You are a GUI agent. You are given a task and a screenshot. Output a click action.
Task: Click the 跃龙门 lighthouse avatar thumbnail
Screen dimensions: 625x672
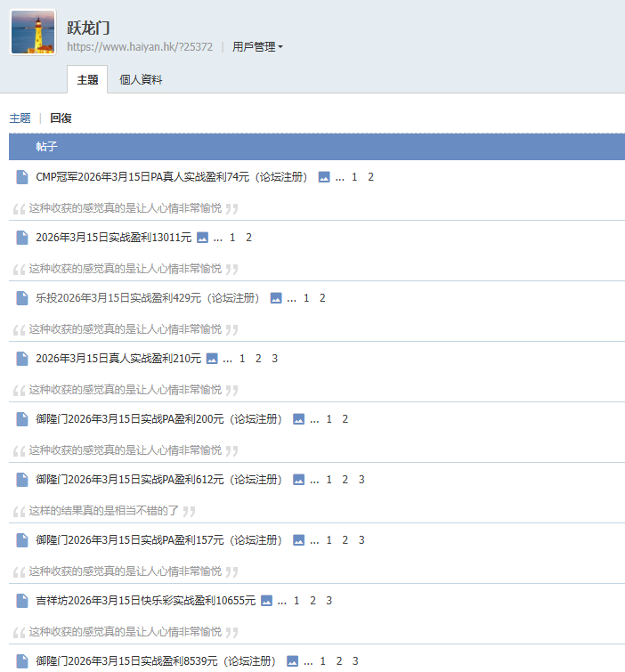33,32
